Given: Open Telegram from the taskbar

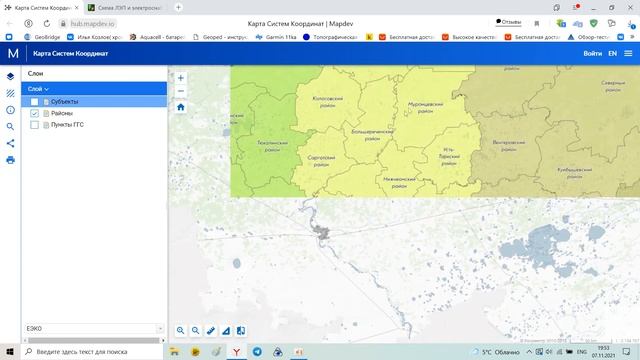Looking at the screenshot, I should tap(257, 351).
